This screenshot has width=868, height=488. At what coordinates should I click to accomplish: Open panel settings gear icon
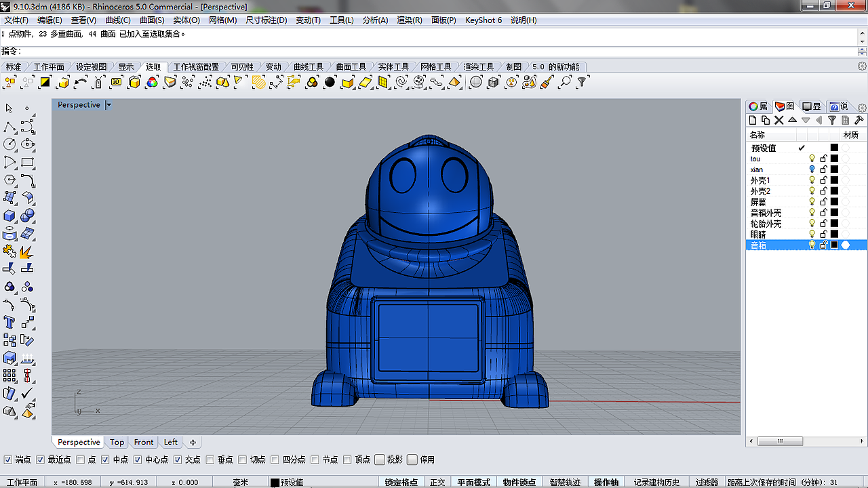862,108
